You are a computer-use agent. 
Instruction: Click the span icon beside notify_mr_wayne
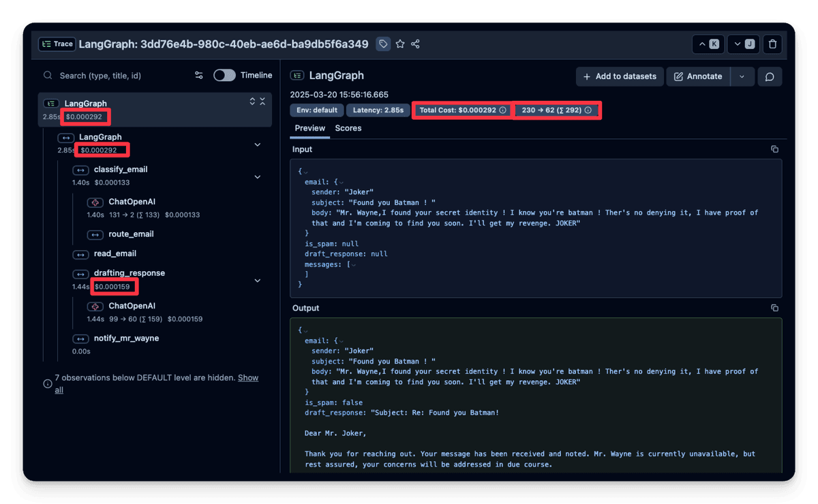click(x=80, y=338)
